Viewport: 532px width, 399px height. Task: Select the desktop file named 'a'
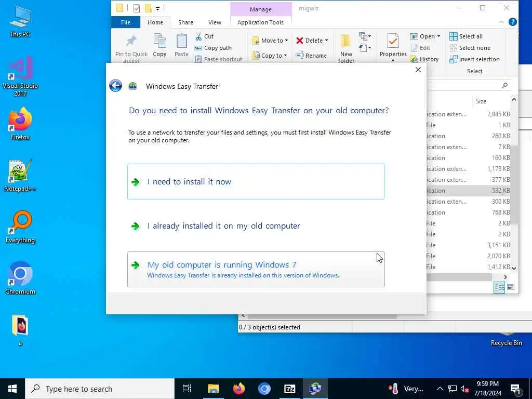(20, 330)
